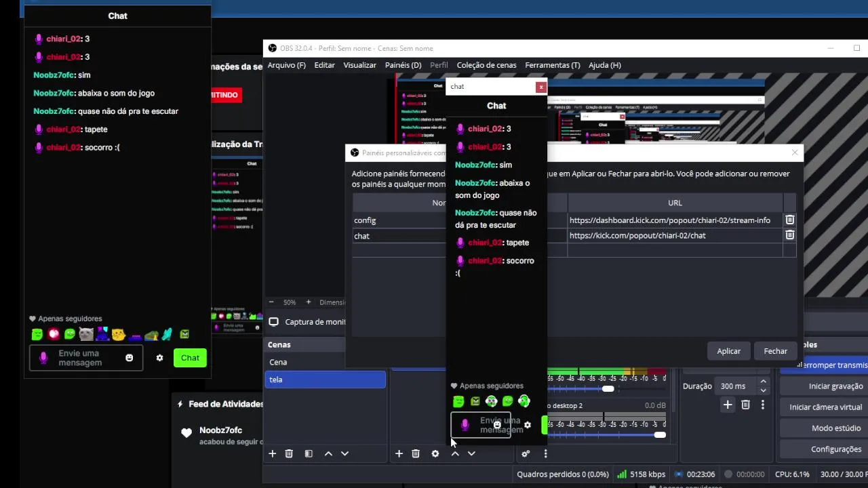Viewport: 868px width, 488px height.
Task: Decrease Duração value with down arrow
Action: pos(764,390)
